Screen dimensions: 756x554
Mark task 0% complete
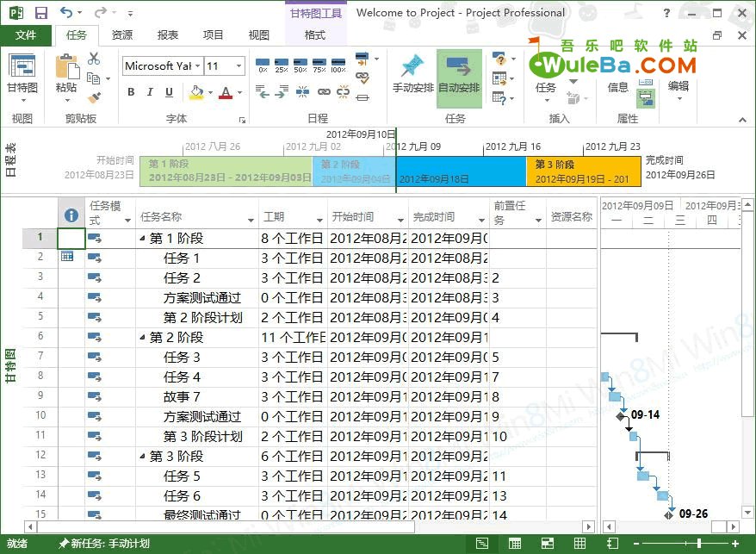click(x=263, y=65)
